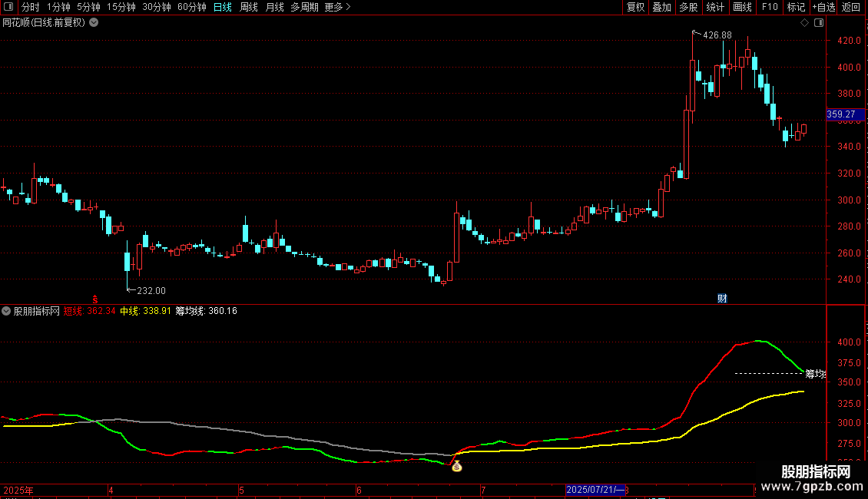Click the money bag signal icon

(457, 467)
